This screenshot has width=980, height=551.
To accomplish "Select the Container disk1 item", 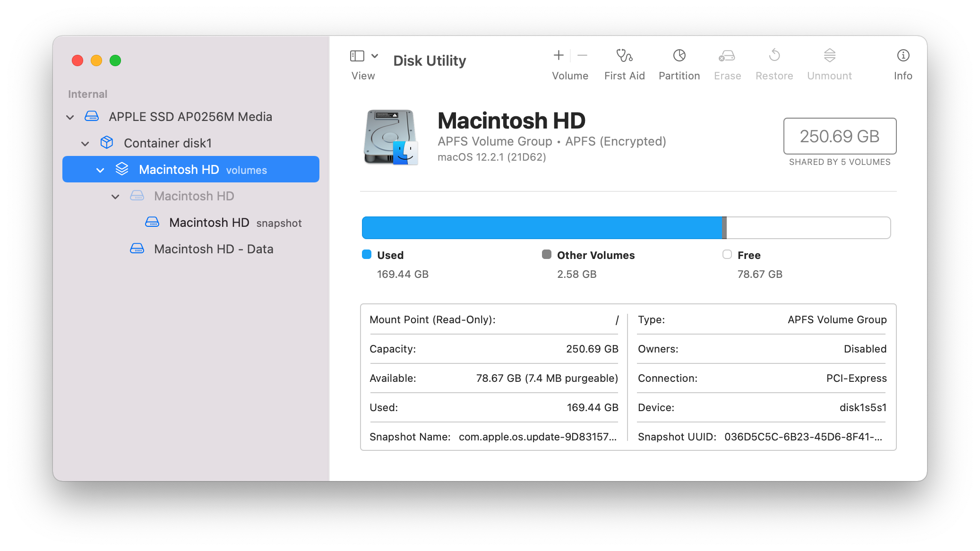I will 167,143.
